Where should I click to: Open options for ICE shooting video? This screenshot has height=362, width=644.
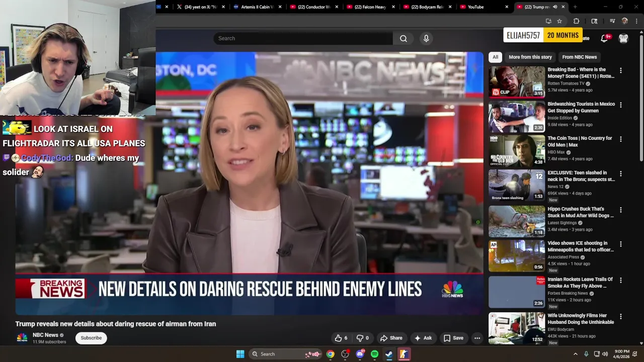pyautogui.click(x=620, y=244)
